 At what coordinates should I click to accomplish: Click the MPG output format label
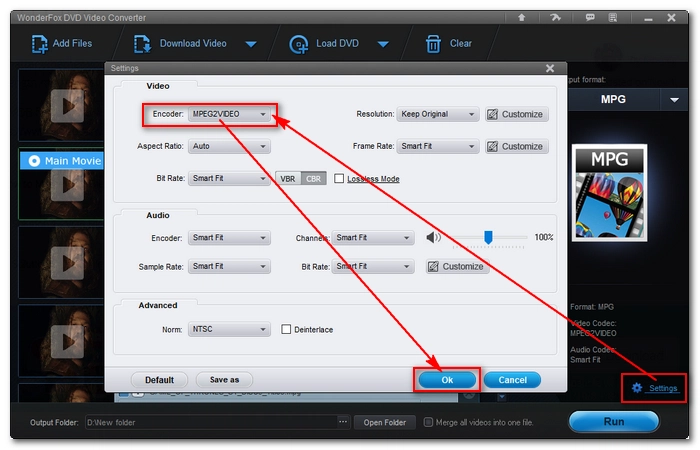(613, 100)
